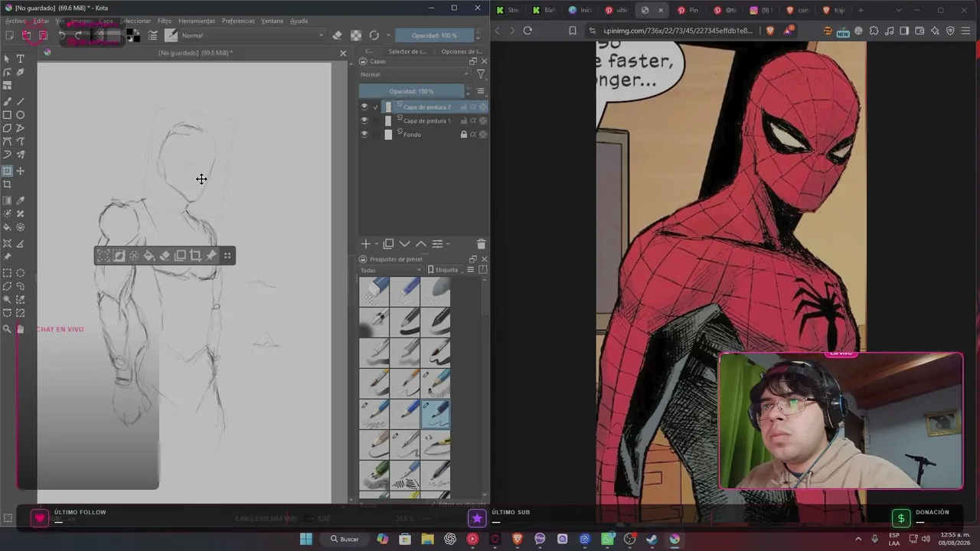
Task: Hide Capa de pintura 1 layer
Action: [364, 121]
